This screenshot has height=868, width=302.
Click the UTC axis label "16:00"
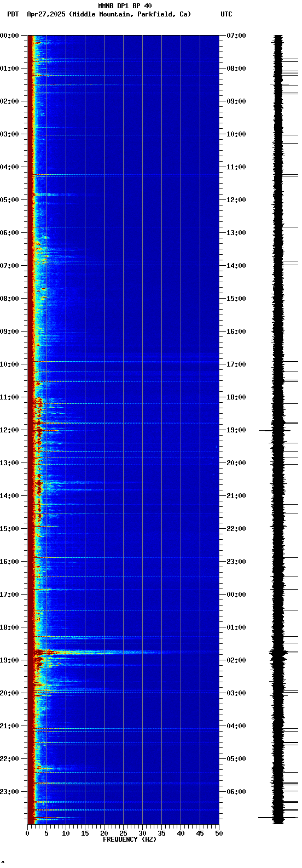[x=236, y=332]
